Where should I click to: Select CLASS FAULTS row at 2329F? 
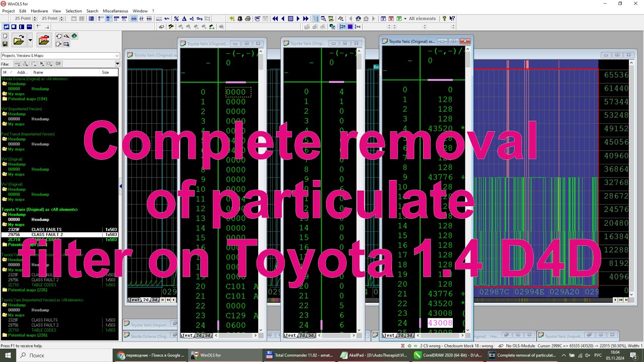(59, 229)
